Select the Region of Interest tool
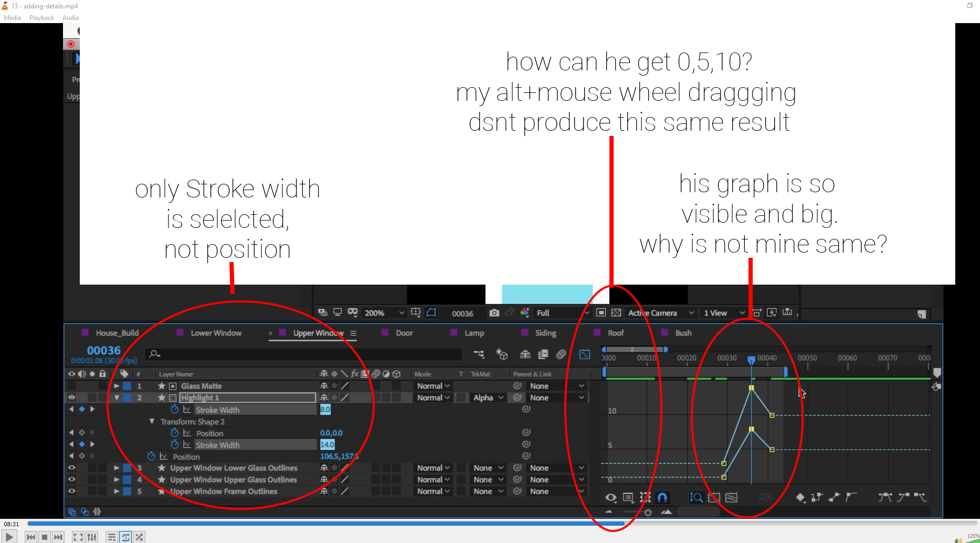 coord(431,312)
